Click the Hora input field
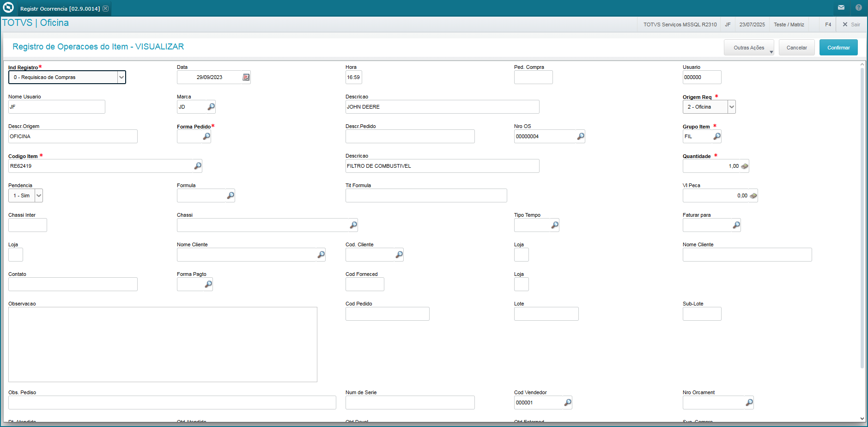The height and width of the screenshot is (427, 868). point(354,77)
